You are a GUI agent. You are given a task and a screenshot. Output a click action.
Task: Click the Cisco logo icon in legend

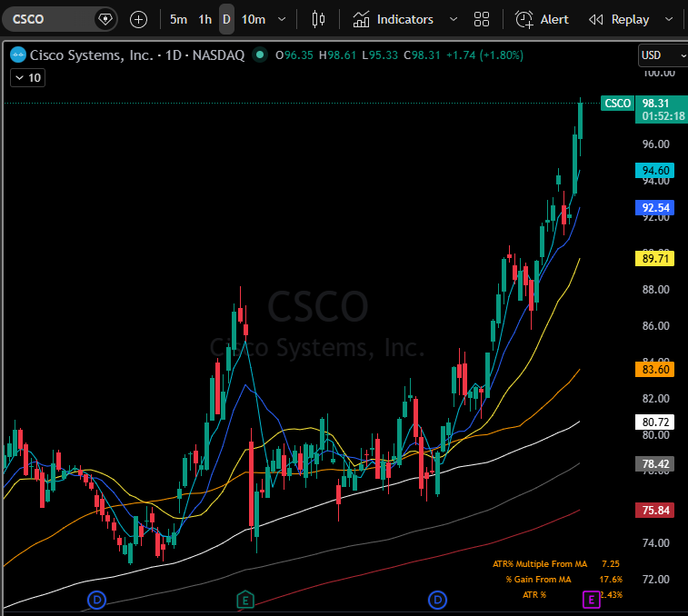pos(18,55)
